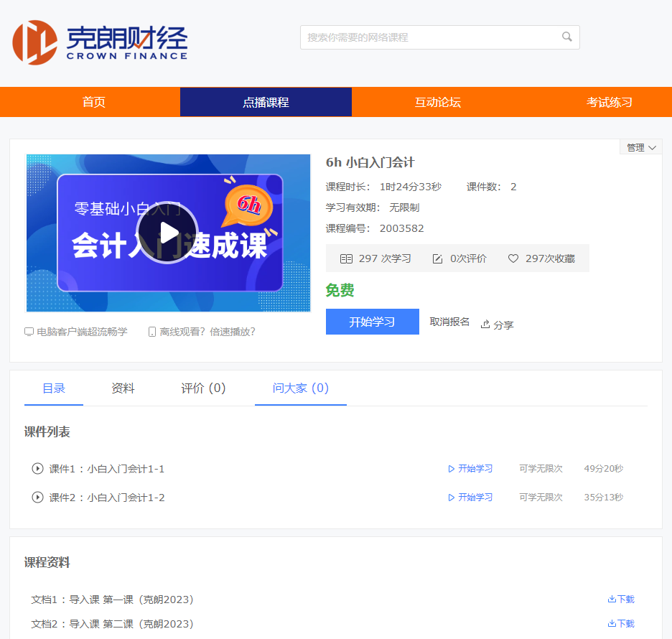The width and height of the screenshot is (672, 639).
Task: Click the course title 6h 小白入门会计
Action: [370, 163]
